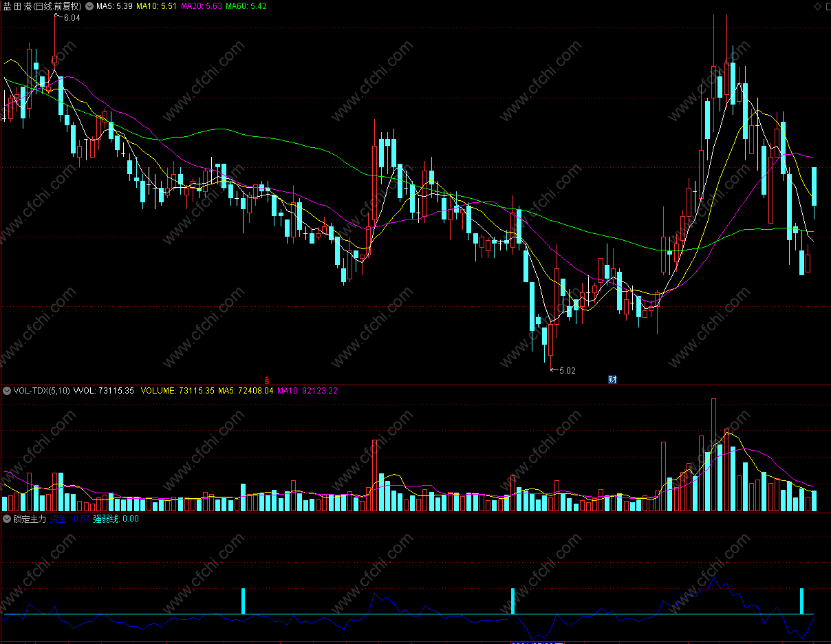The image size is (831, 644).
Task: Click volume panel MA5: 72408.04 label
Action: (x=246, y=391)
